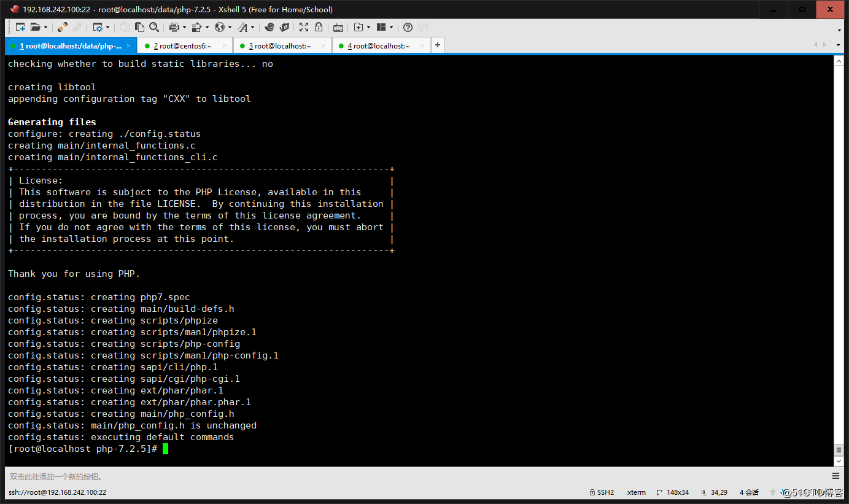Click the quick-button bar hamburger menu

(x=835, y=476)
